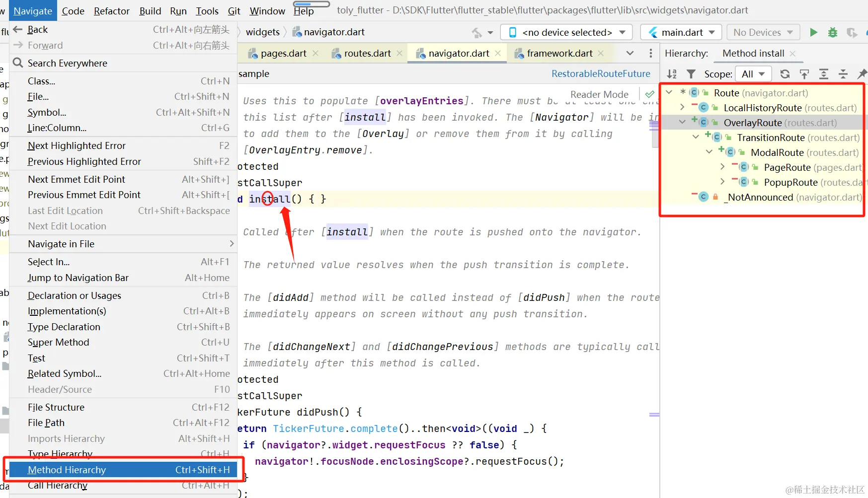Open the Tools menu

[207, 11]
